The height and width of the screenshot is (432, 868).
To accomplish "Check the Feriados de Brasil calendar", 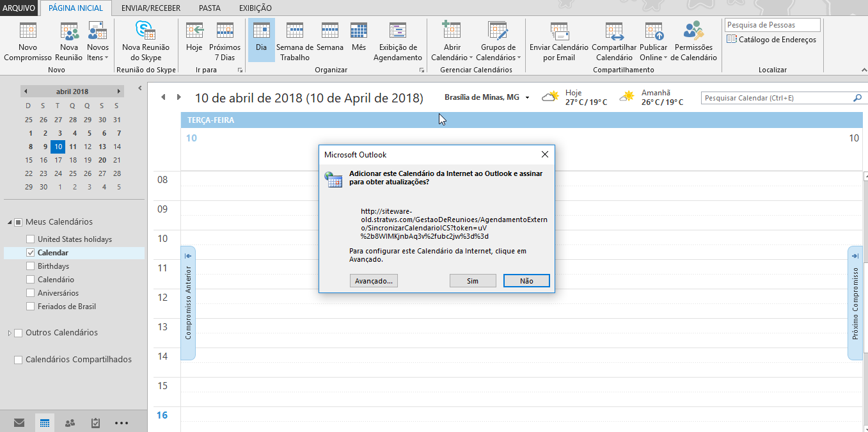I will pyautogui.click(x=30, y=307).
